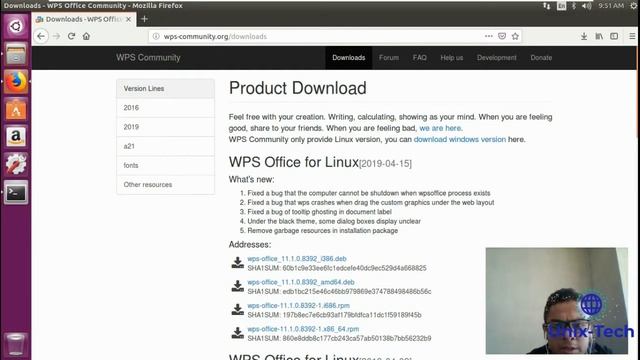This screenshot has height=360, width=640.
Task: Open the Forum nav item
Action: pos(389,58)
